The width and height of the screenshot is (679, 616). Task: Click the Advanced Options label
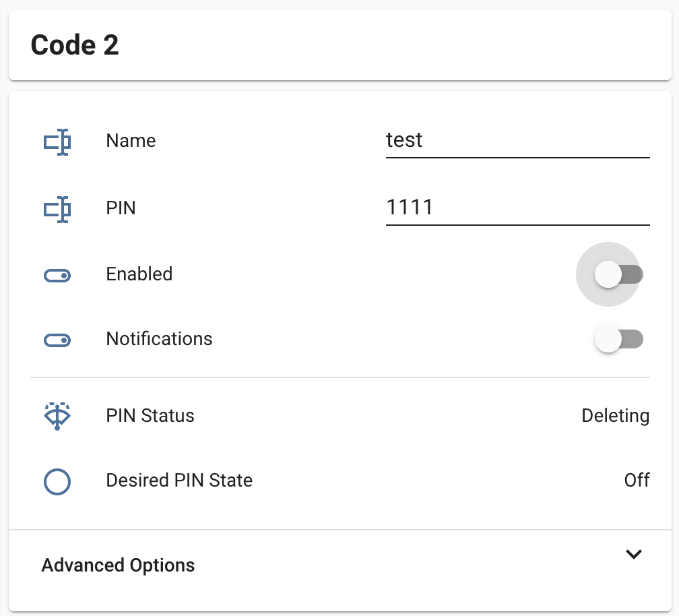point(118,565)
